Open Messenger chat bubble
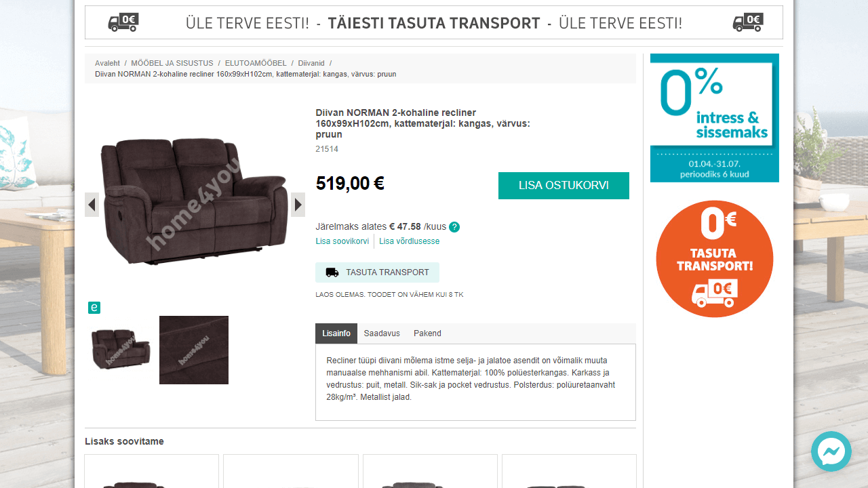This screenshot has width=868, height=488. pos(831,451)
